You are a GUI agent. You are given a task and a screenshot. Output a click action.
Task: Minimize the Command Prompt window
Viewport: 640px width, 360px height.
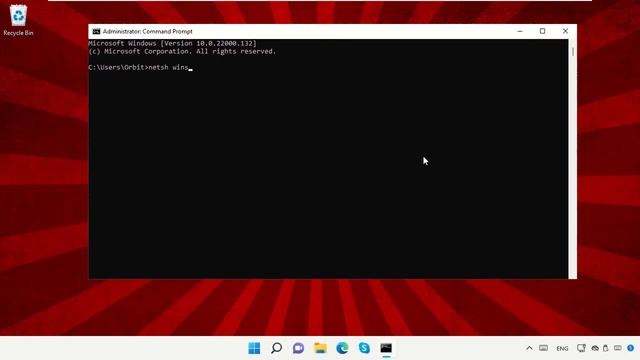pyautogui.click(x=520, y=31)
